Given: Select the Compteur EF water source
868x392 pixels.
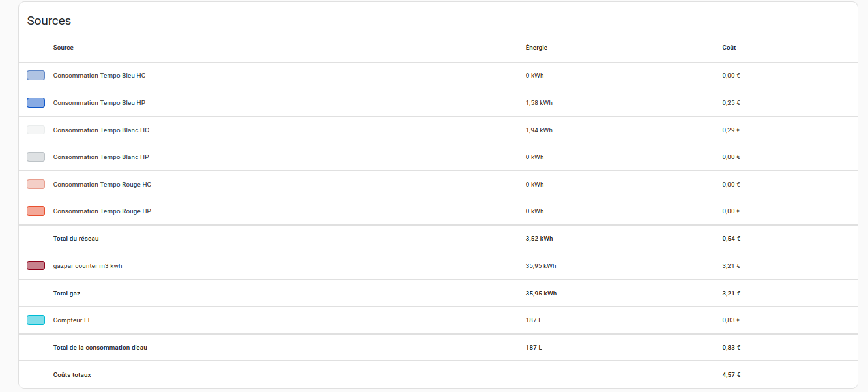Looking at the screenshot, I should point(438,320).
